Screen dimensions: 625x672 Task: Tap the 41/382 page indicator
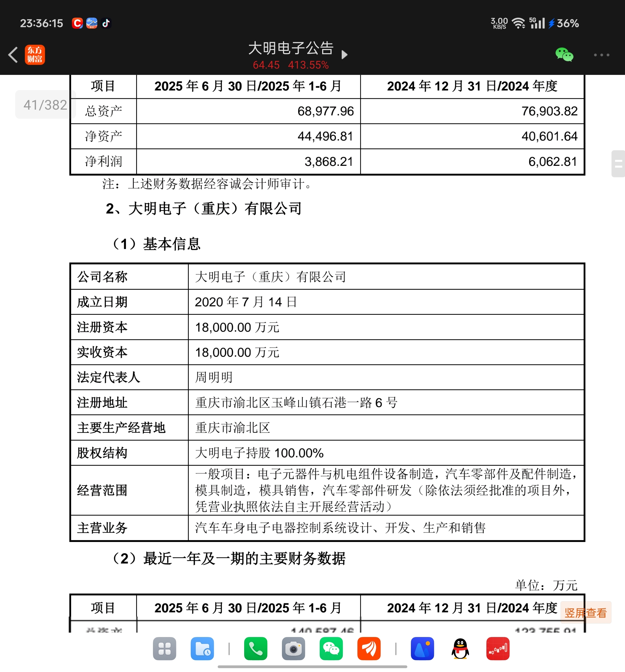pyautogui.click(x=45, y=105)
